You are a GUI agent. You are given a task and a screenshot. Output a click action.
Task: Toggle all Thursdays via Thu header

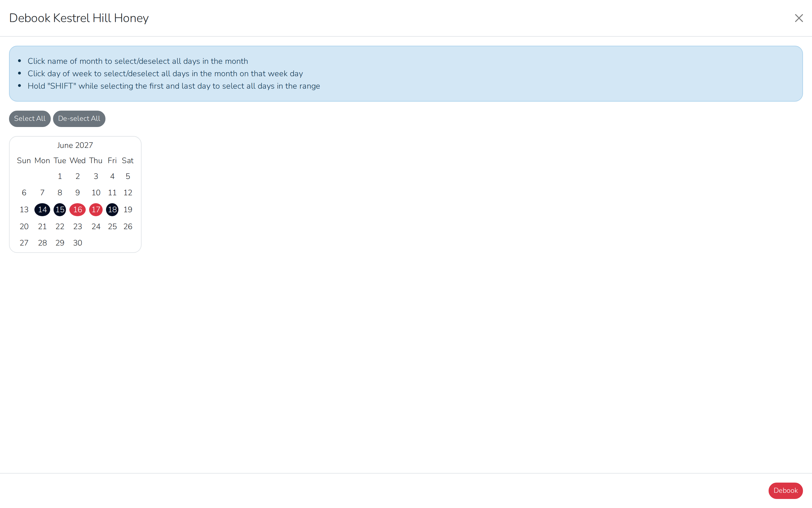coord(96,161)
